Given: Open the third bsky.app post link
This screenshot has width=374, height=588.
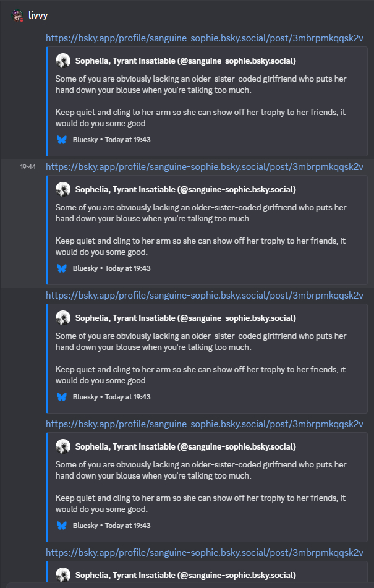Looking at the screenshot, I should [x=205, y=296].
